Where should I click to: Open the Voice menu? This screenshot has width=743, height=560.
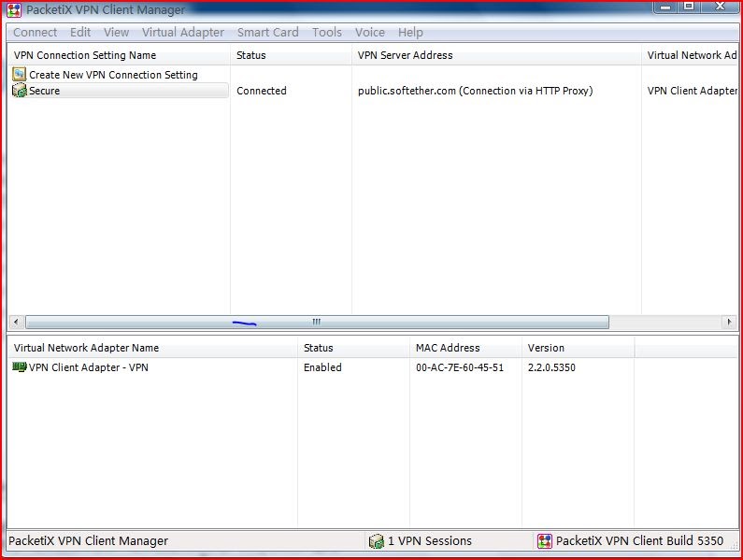point(370,32)
